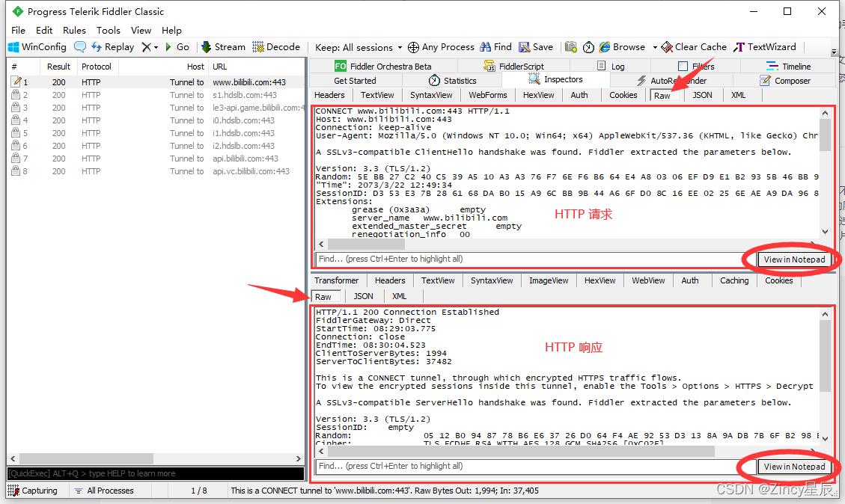
Task: Sort by URL column header
Action: click(256, 67)
